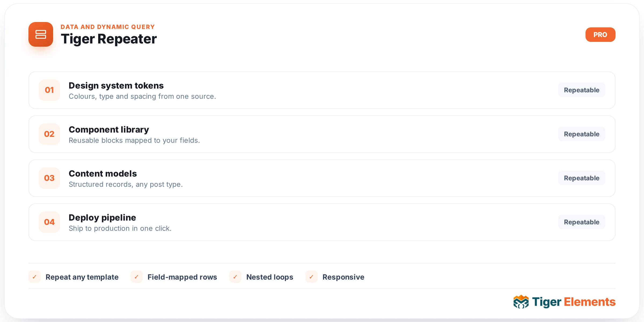Click Repeatable tag on Content models row
This screenshot has width=644, height=322.
tap(581, 178)
